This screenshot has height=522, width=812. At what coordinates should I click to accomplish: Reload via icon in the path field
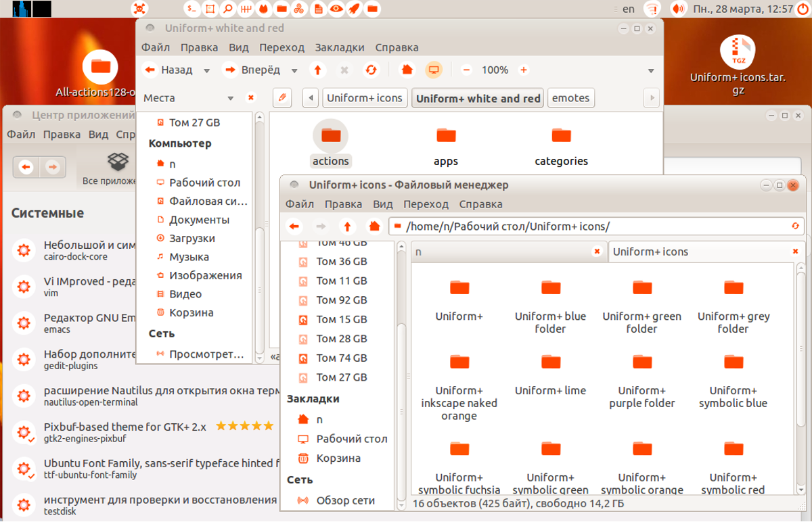tap(796, 227)
